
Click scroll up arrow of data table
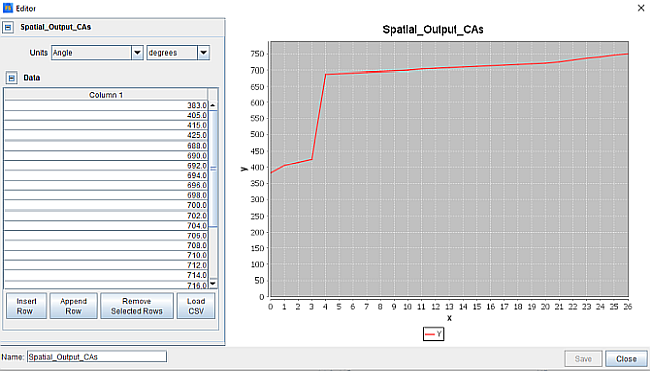pos(213,106)
